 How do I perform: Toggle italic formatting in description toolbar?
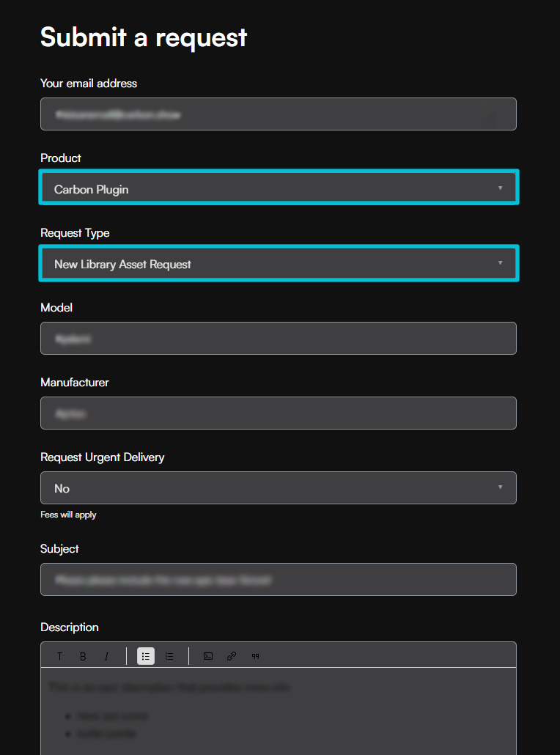(x=106, y=656)
